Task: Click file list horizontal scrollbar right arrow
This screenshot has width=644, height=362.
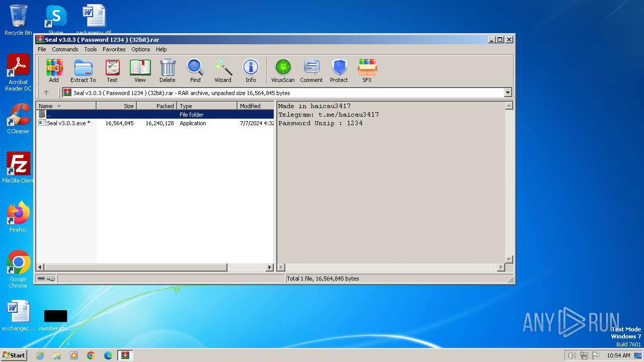Action: click(x=270, y=267)
